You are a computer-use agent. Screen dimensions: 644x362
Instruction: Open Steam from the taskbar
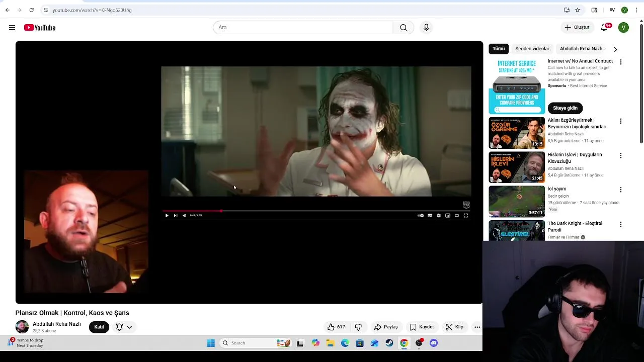pyautogui.click(x=389, y=343)
